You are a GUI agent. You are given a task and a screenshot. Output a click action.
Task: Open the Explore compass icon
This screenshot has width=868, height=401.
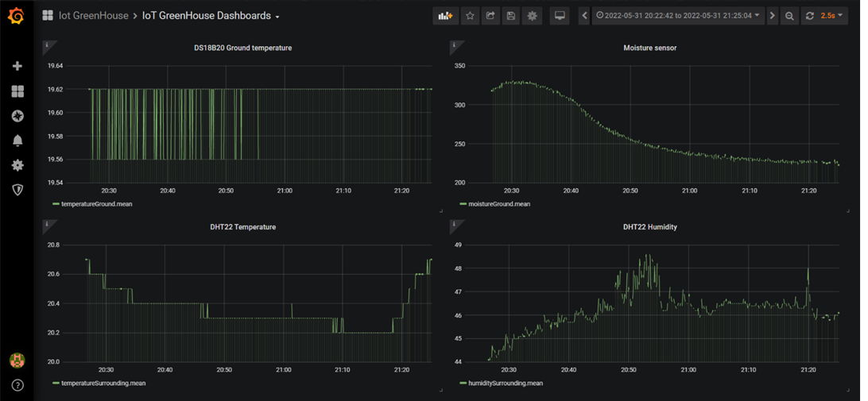[x=17, y=116]
